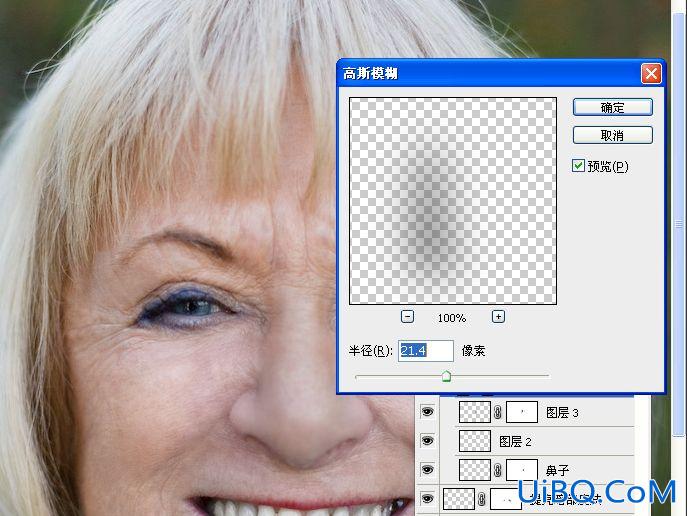Viewport: 687px width, 516px height.
Task: Hide the 鼻子 layer
Action: [427, 470]
